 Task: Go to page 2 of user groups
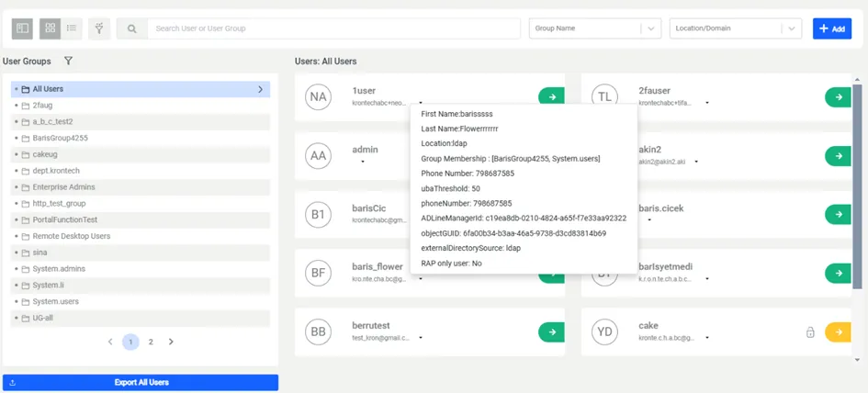tap(151, 342)
